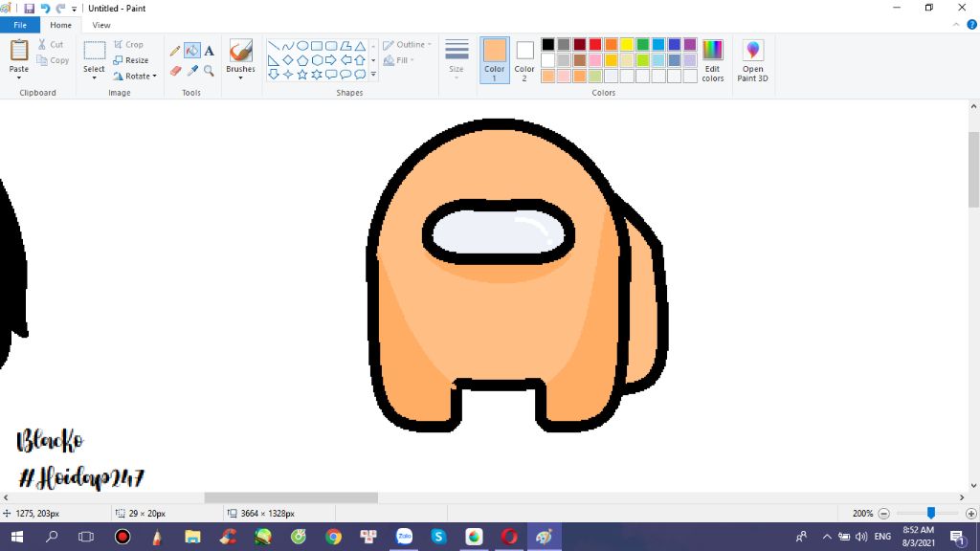The image size is (980, 551).
Task: Click the zoom in plus button
Action: [970, 514]
